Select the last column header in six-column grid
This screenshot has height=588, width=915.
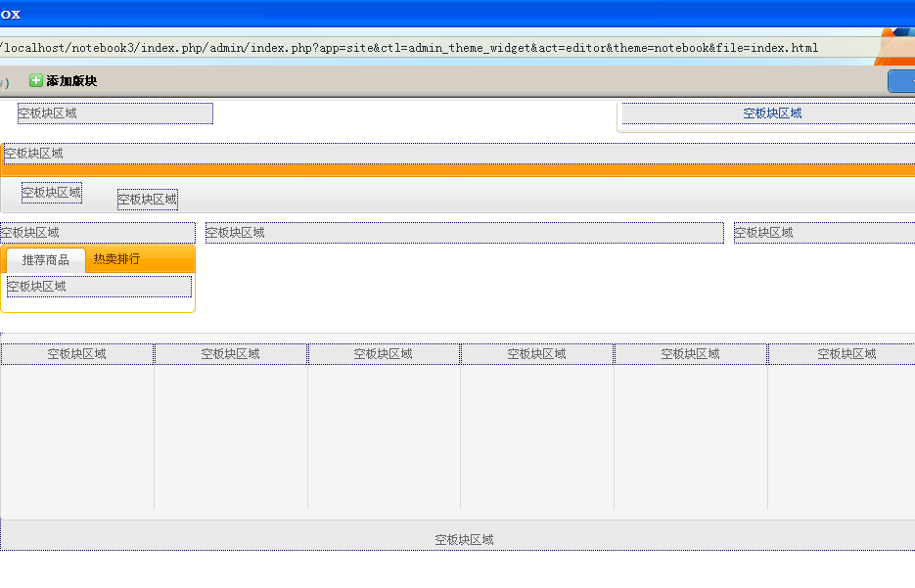[842, 354]
